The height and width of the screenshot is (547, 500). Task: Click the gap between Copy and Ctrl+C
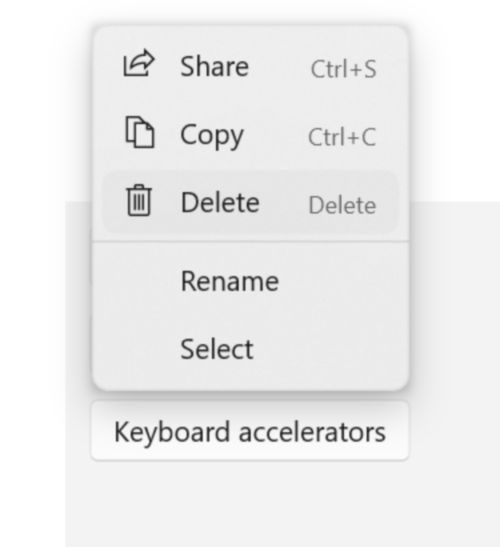(276, 135)
